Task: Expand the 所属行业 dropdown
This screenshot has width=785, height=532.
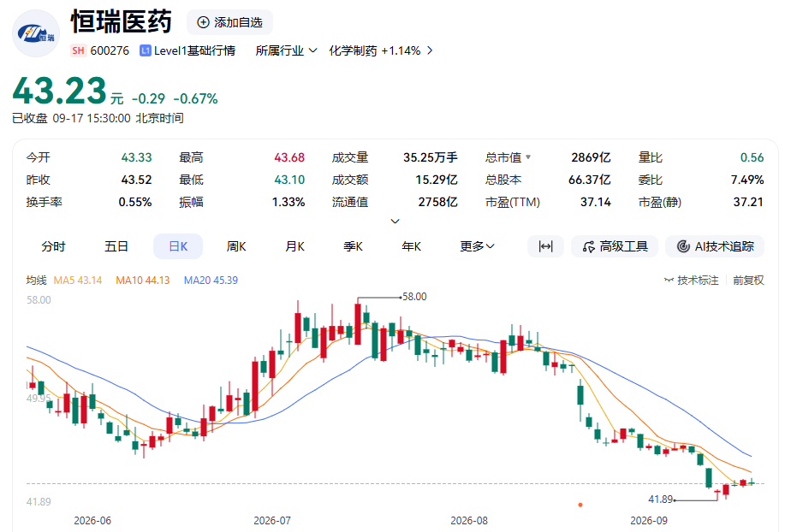Action: click(286, 51)
